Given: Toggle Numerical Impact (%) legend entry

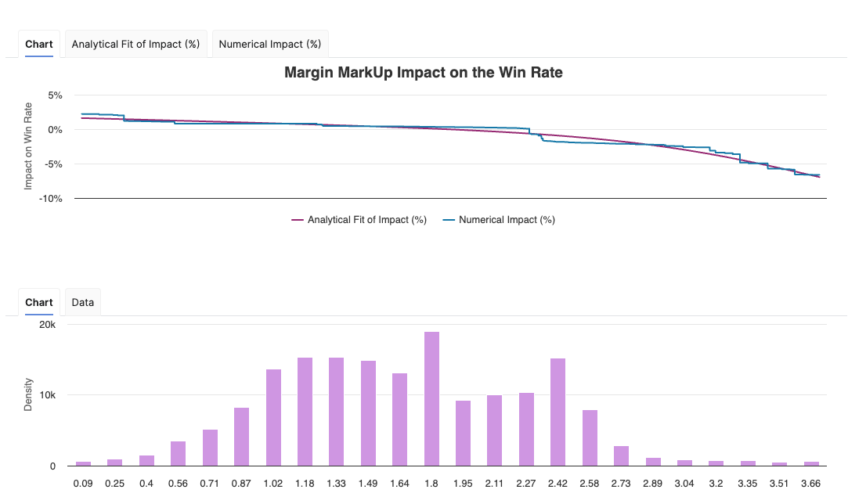Looking at the screenshot, I should coord(507,220).
